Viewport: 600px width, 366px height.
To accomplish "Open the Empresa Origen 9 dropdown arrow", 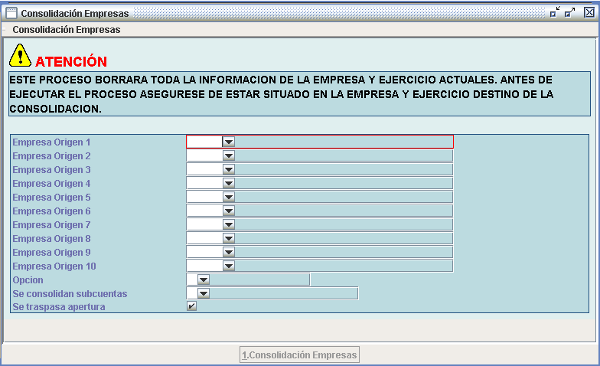I will point(228,252).
